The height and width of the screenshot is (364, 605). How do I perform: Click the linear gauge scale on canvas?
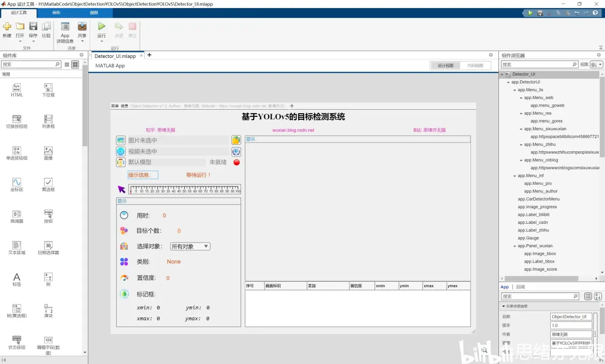[x=185, y=189]
